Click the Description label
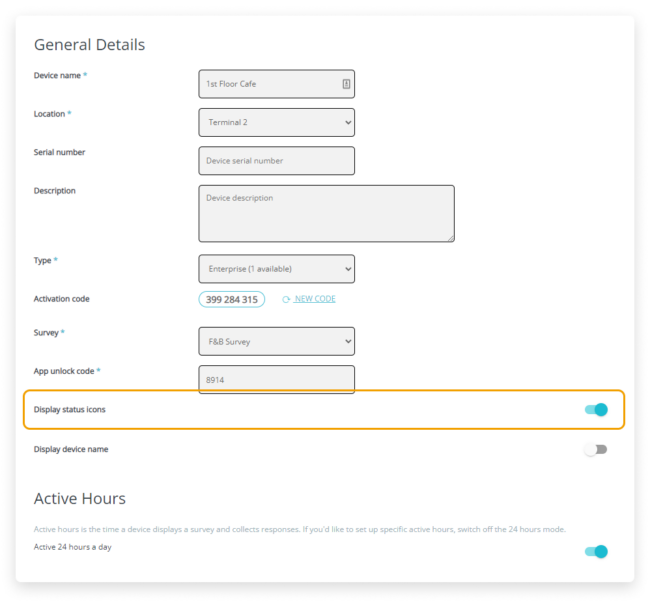650x603 pixels. coord(55,191)
